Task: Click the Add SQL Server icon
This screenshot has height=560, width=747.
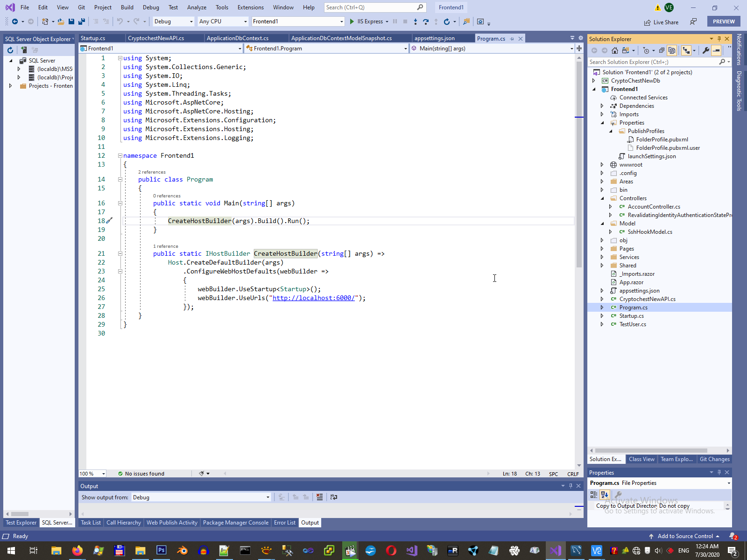Action: tap(23, 50)
